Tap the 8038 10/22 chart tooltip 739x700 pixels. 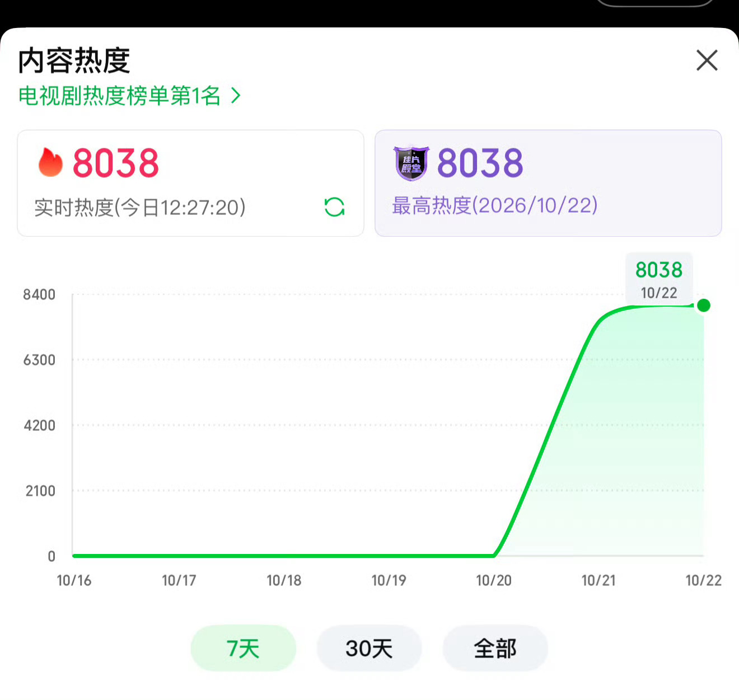pyautogui.click(x=659, y=279)
